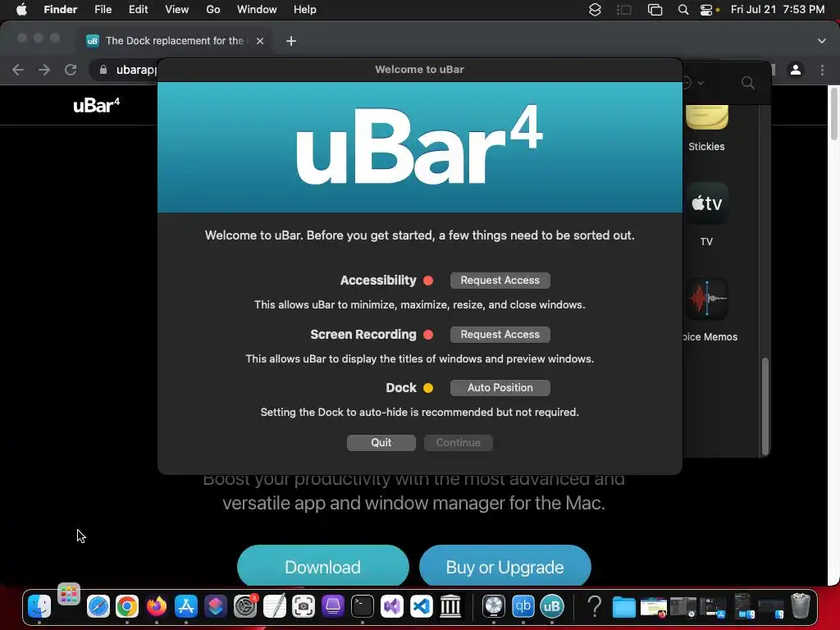The height and width of the screenshot is (630, 840).
Task: Click the overlapping windows menu bar icon
Action: tap(655, 10)
